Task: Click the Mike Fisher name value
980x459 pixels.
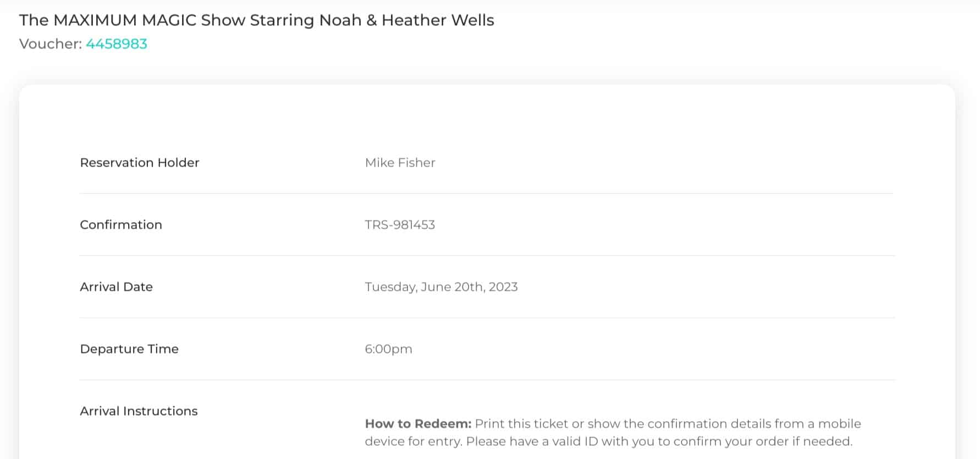Action: pyautogui.click(x=400, y=163)
